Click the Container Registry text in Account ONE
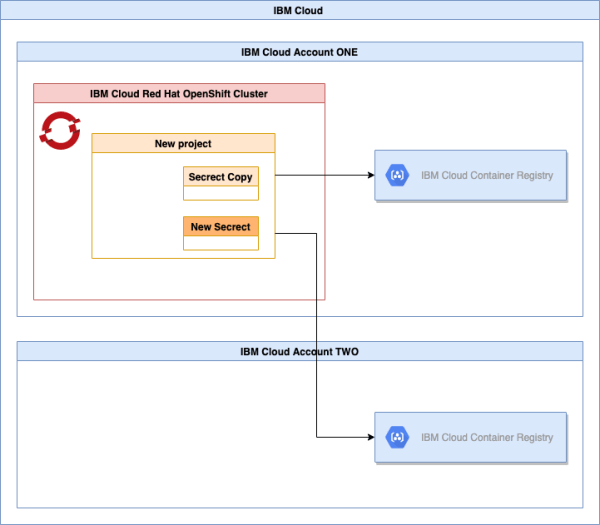This screenshot has width=600, height=525. [x=487, y=176]
